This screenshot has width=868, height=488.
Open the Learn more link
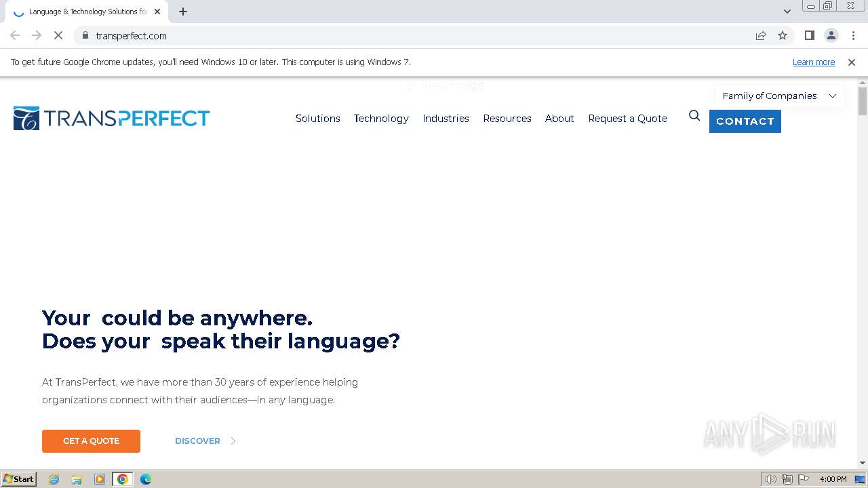click(814, 62)
